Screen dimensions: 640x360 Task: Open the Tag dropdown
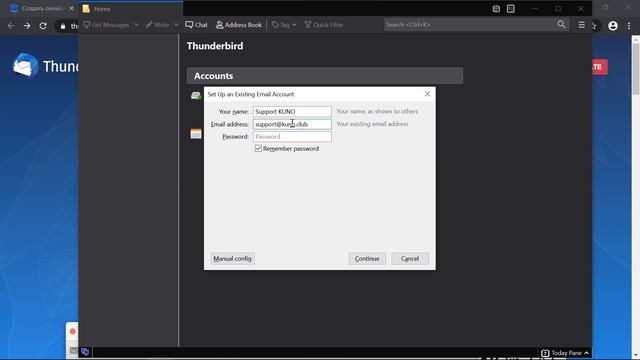point(284,25)
